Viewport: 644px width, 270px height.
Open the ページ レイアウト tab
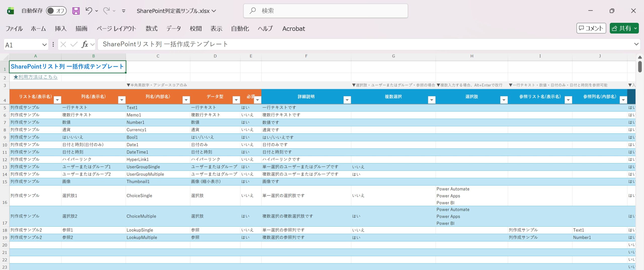click(x=116, y=28)
